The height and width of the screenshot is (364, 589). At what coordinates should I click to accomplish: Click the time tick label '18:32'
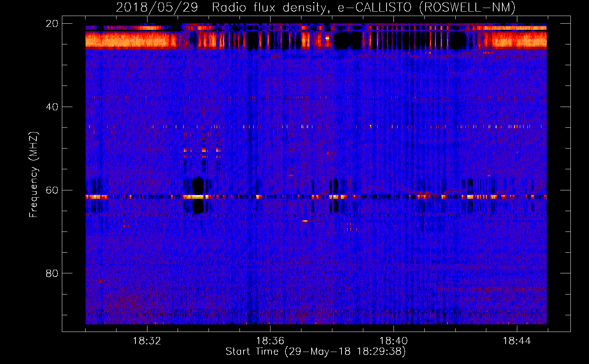coord(147,341)
